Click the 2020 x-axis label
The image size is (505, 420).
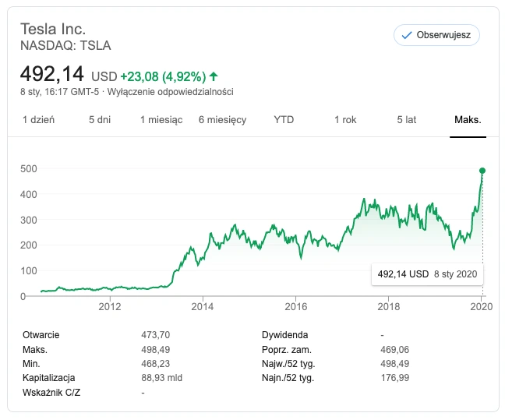click(x=481, y=306)
